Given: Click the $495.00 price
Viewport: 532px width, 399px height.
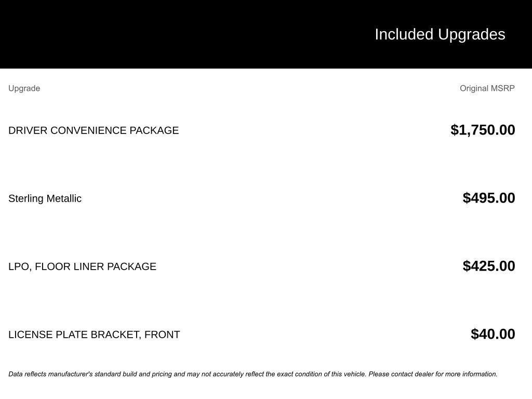Looking at the screenshot, I should (489, 198).
